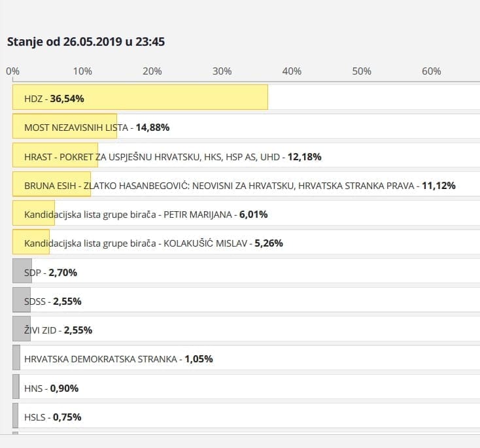Select the 60% mark on the axis
The width and height of the screenshot is (480, 448).
[x=432, y=71]
